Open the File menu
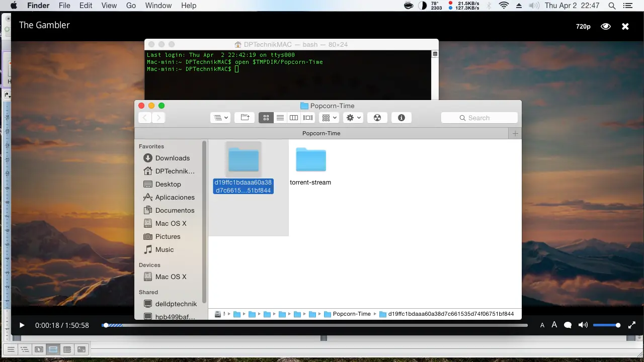The width and height of the screenshot is (644, 362). (x=64, y=6)
